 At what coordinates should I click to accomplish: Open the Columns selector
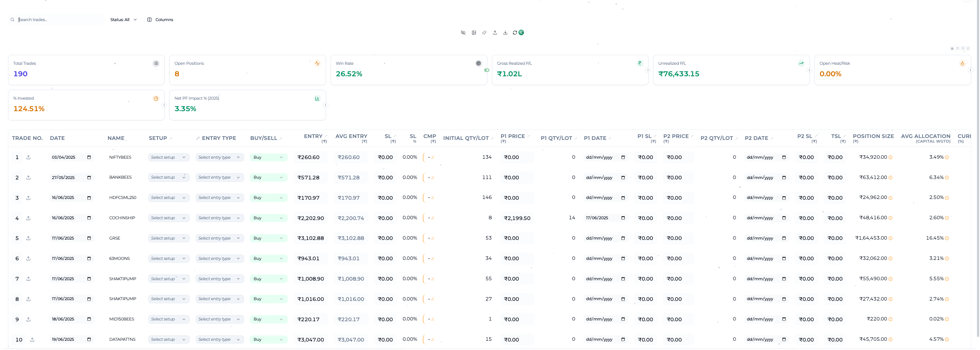[160, 20]
